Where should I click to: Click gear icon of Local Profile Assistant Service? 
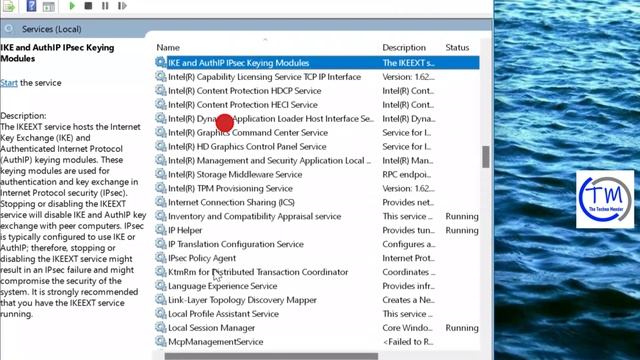160,313
